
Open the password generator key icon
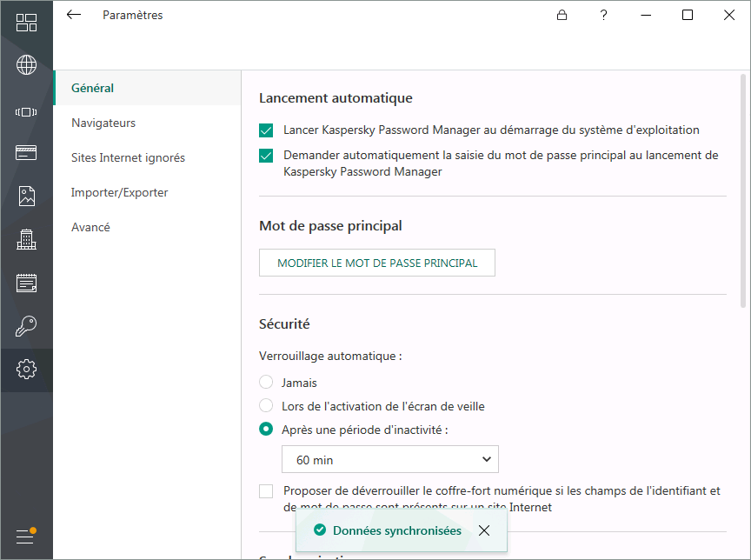pos(26,326)
